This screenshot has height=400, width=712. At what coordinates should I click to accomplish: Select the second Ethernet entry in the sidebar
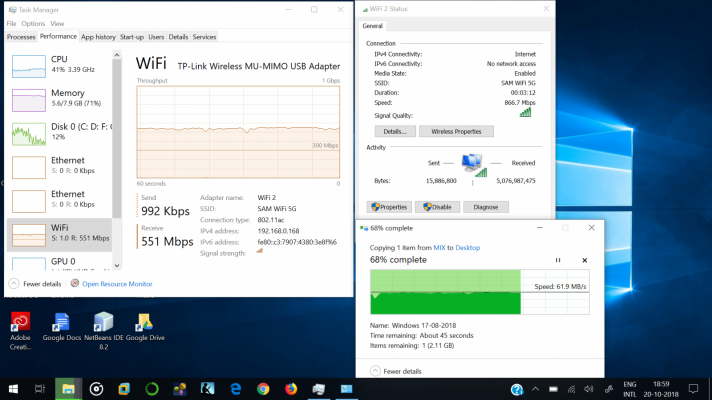tap(59, 200)
